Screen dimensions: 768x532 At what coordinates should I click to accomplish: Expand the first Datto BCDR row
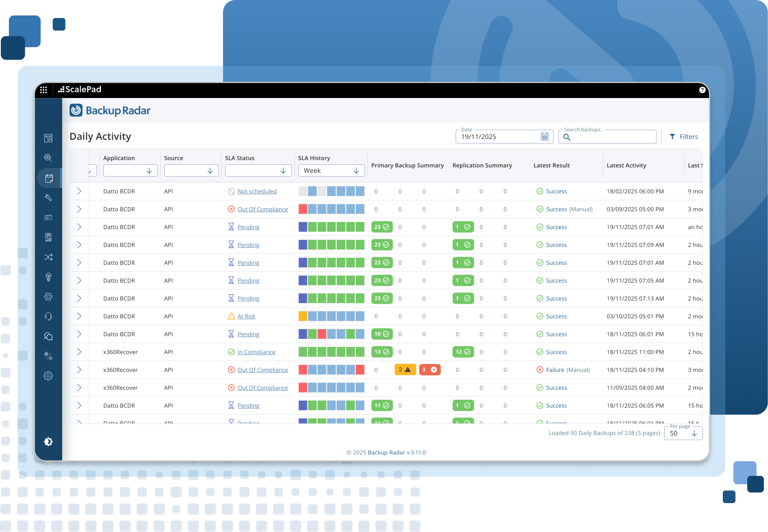(x=79, y=191)
